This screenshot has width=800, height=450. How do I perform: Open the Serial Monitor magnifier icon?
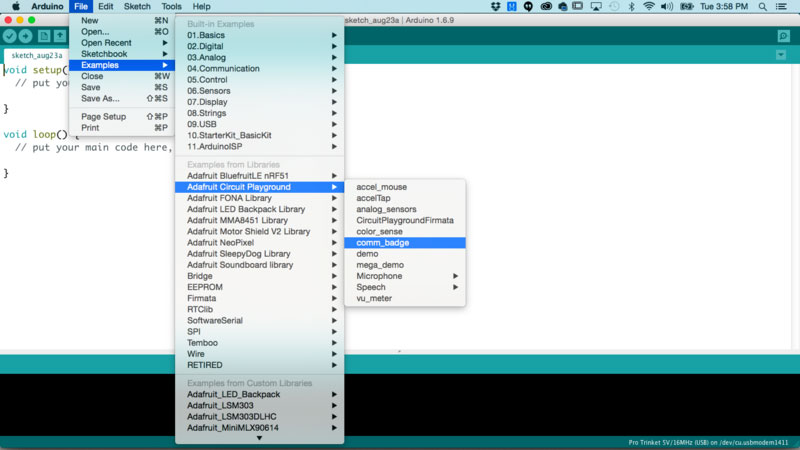tap(783, 36)
